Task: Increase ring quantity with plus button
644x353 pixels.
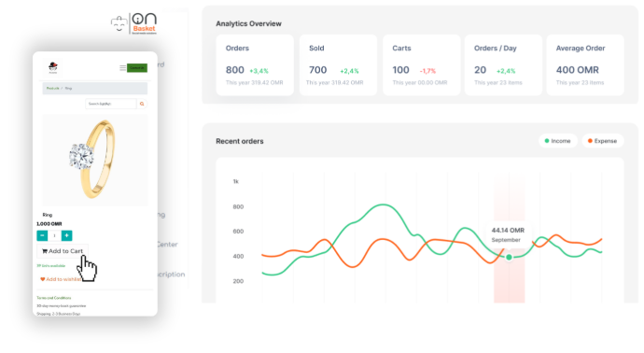Action: [x=66, y=235]
